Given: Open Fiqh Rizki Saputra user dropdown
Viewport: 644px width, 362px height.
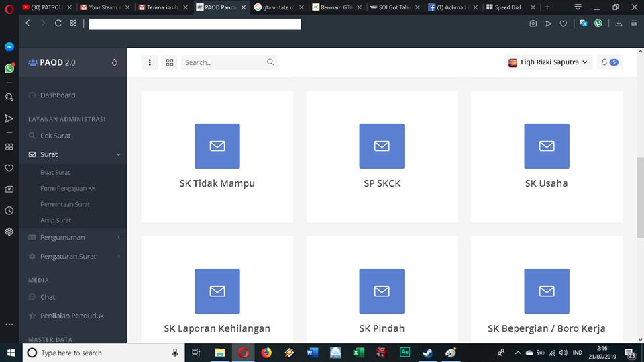Looking at the screenshot, I should point(548,62).
